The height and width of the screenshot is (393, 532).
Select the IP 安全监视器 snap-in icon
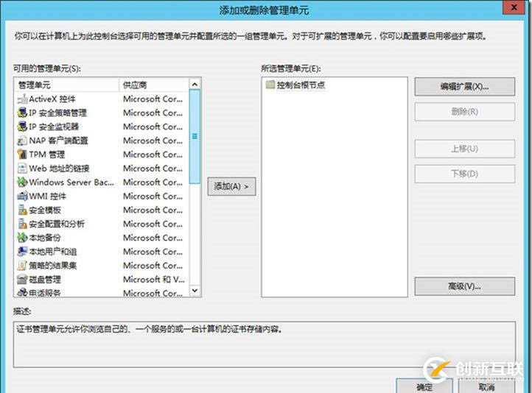pyautogui.click(x=22, y=127)
